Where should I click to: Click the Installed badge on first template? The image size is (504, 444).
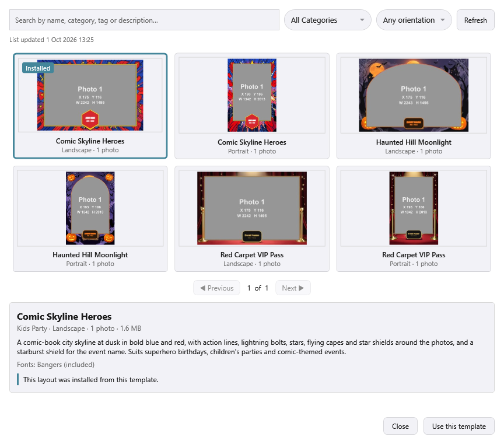[x=38, y=68]
